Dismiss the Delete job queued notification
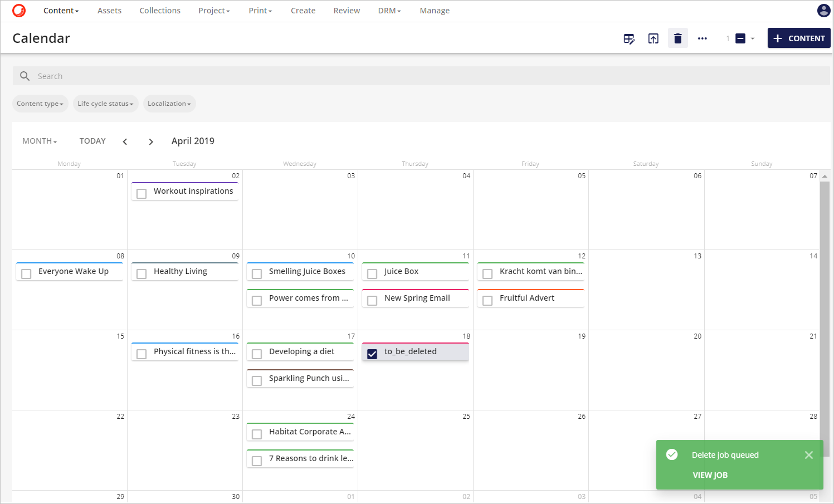 point(808,455)
